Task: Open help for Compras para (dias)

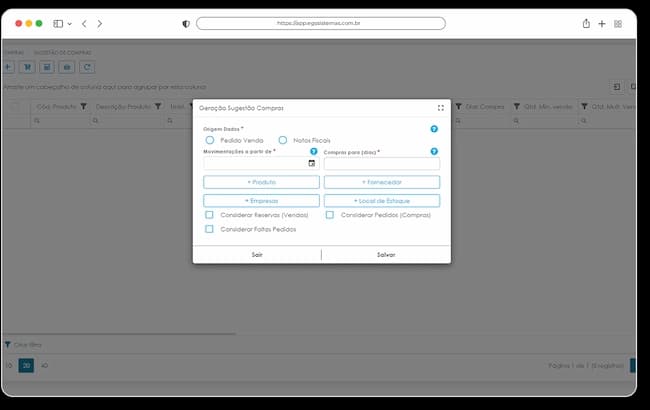Action: tap(434, 151)
